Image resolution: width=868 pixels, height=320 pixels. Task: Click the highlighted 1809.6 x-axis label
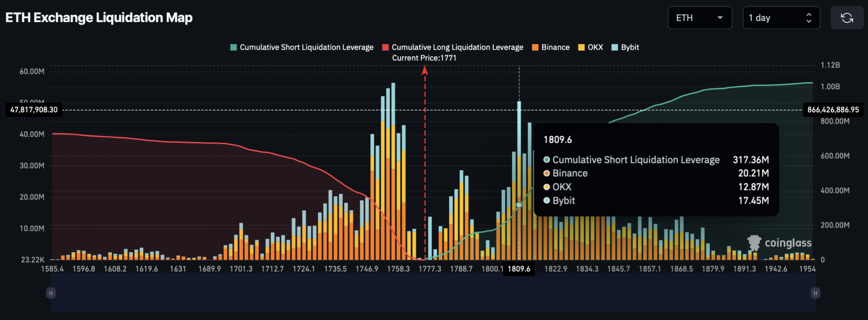click(519, 269)
